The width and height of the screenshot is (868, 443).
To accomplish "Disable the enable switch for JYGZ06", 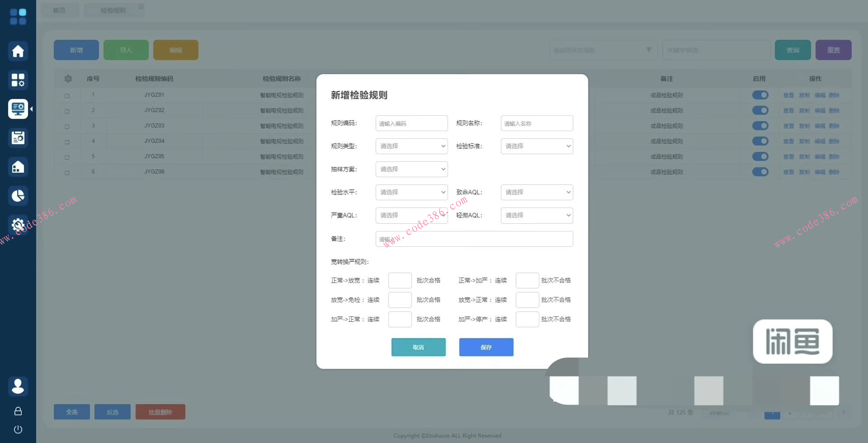I will click(x=760, y=172).
